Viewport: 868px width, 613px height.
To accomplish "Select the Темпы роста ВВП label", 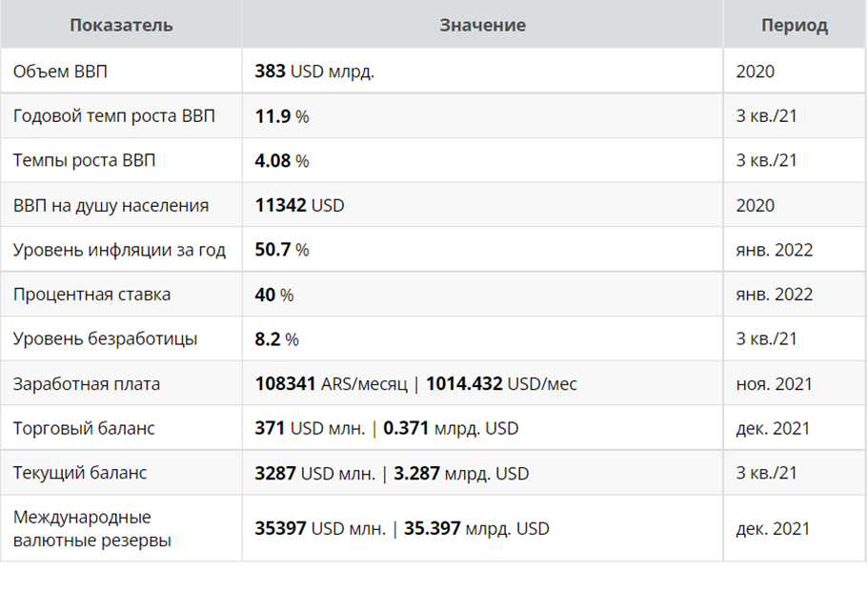I will pos(84,160).
